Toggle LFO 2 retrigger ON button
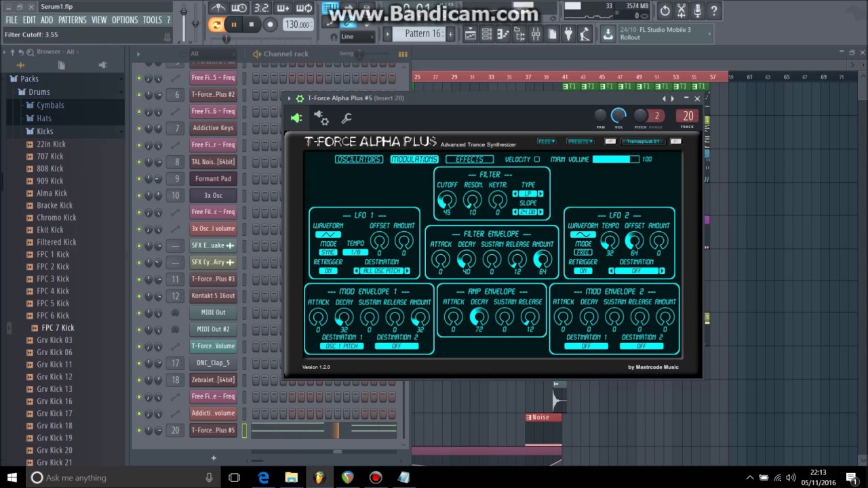Image resolution: width=868 pixels, height=488 pixels. [583, 270]
